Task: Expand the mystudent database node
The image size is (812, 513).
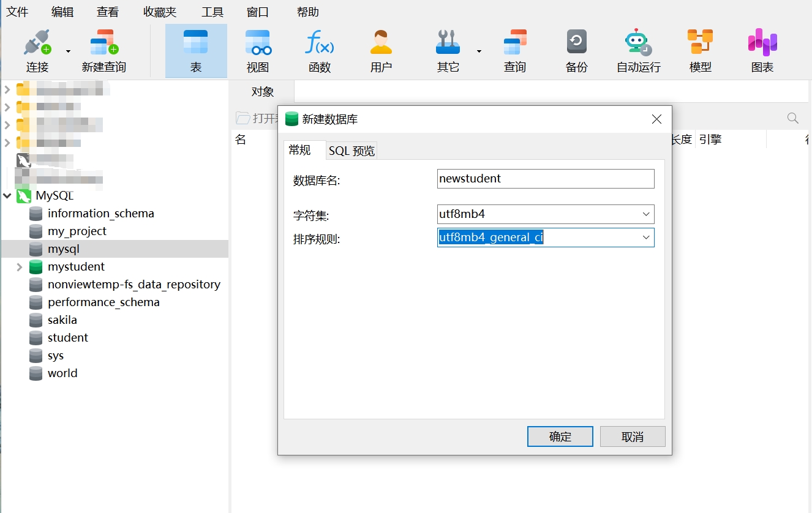Action: tap(19, 267)
